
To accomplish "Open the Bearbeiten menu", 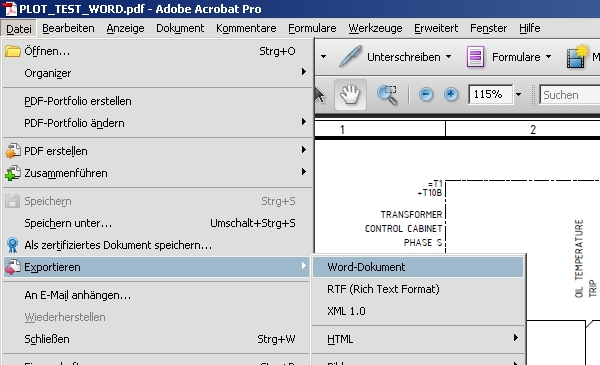I will (68, 28).
